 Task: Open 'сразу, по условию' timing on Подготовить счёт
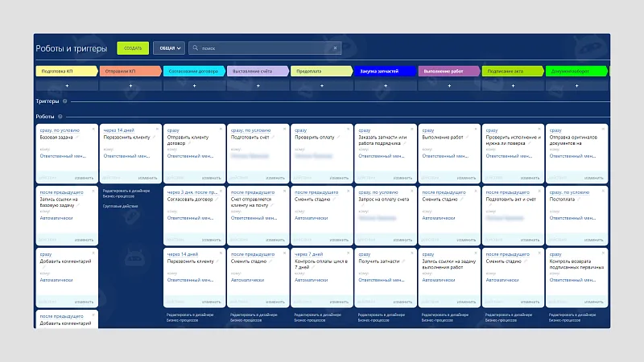point(250,130)
